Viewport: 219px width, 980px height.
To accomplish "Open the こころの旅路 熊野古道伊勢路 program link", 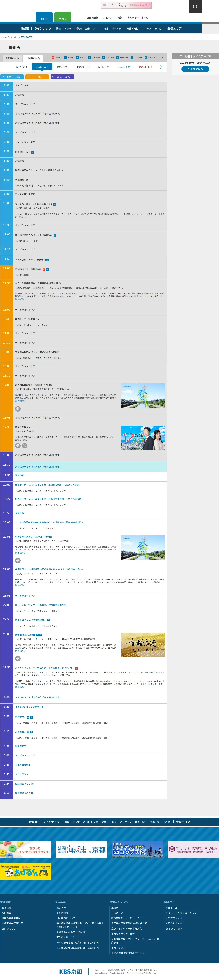I will (49, 522).
